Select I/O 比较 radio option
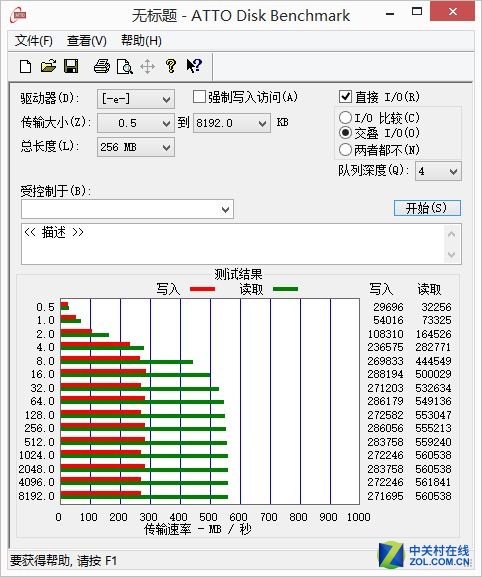Image resolution: width=482 pixels, height=577 pixels. (345, 117)
